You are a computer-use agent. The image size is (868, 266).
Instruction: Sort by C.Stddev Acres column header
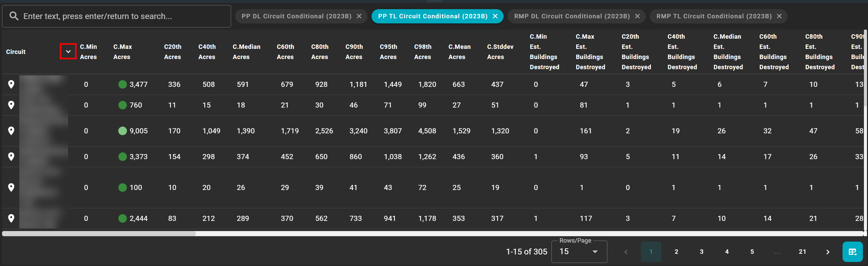[500, 52]
